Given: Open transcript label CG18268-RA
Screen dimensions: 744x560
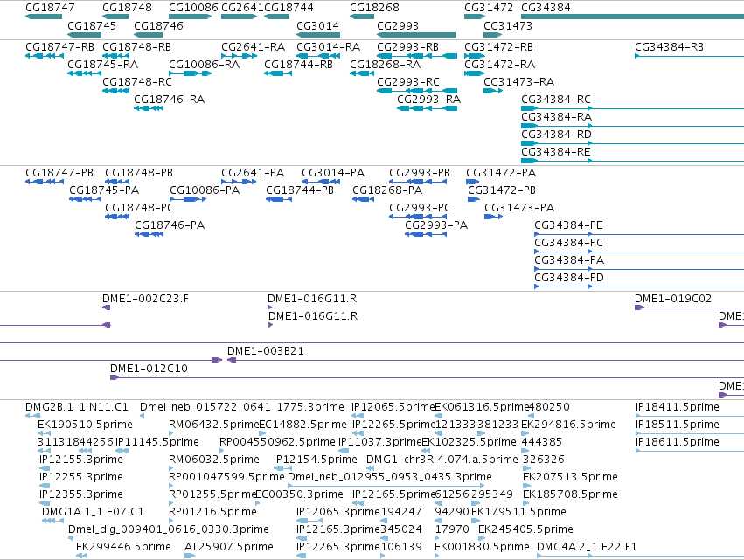Looking at the screenshot, I should tap(385, 65).
